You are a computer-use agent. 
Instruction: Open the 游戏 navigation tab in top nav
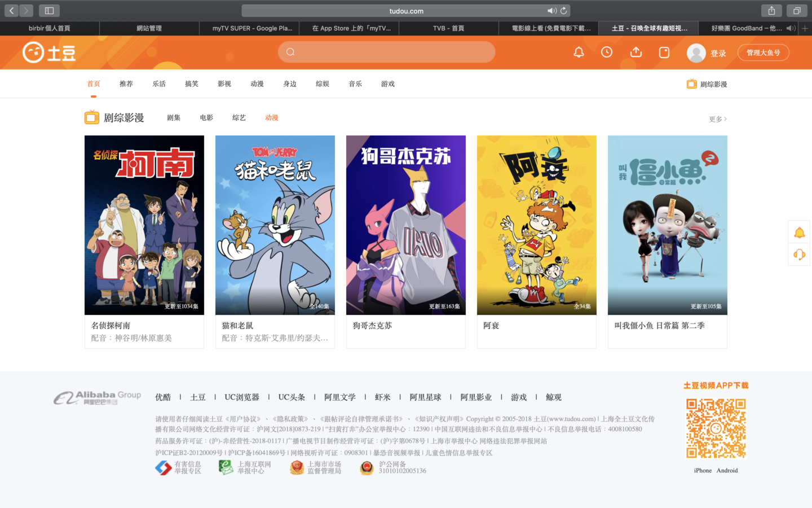pos(388,84)
